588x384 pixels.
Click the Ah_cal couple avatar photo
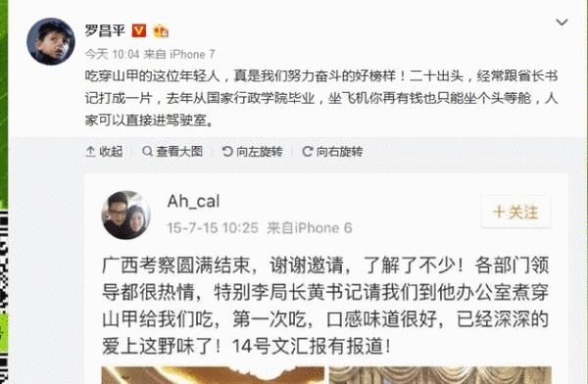coord(126,215)
